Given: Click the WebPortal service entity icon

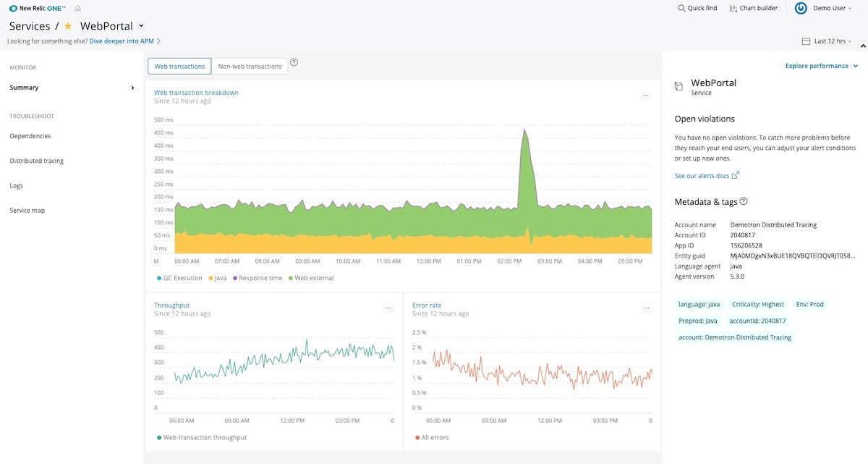Looking at the screenshot, I should coord(678,87).
